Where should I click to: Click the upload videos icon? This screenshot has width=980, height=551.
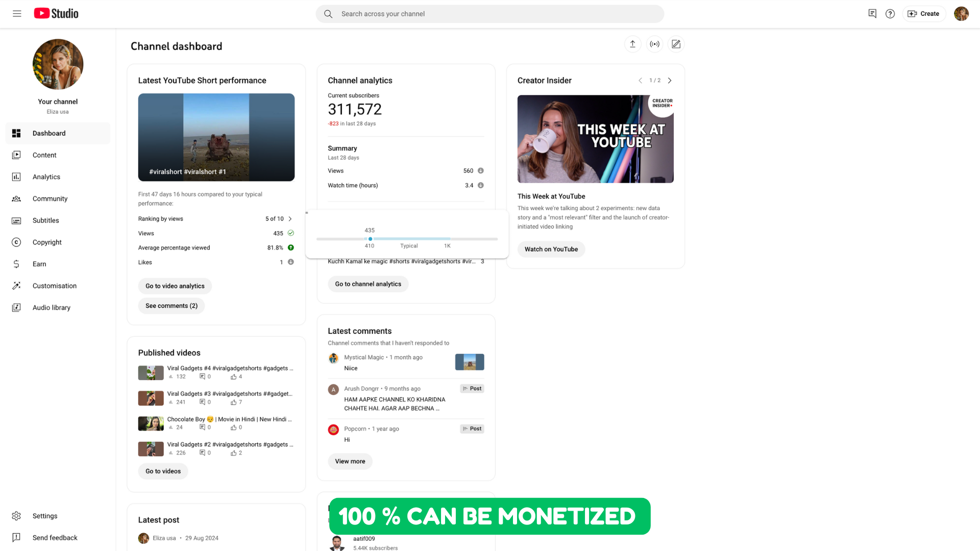(x=632, y=44)
